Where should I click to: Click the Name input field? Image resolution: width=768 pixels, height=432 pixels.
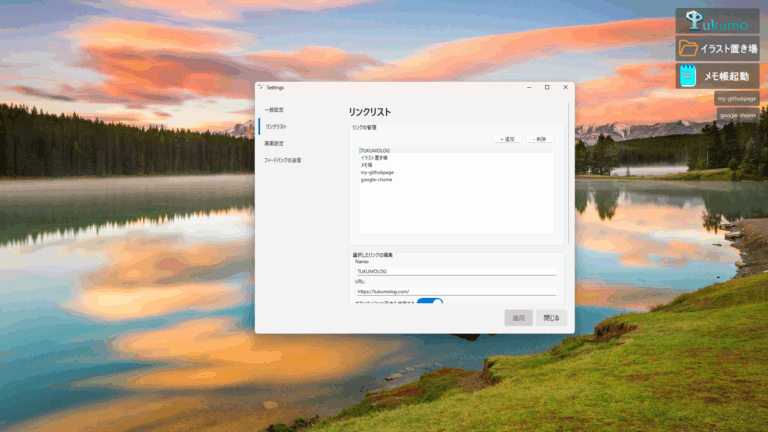(x=456, y=271)
